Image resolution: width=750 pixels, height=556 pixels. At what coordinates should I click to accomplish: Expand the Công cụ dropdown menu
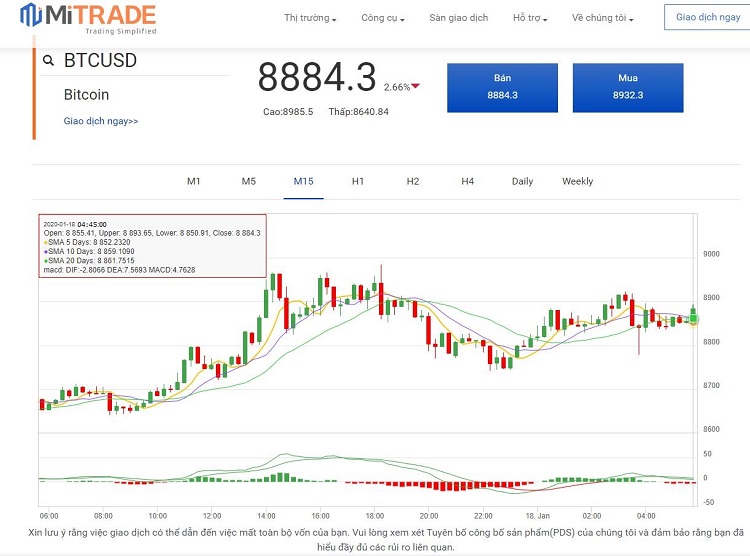point(384,18)
